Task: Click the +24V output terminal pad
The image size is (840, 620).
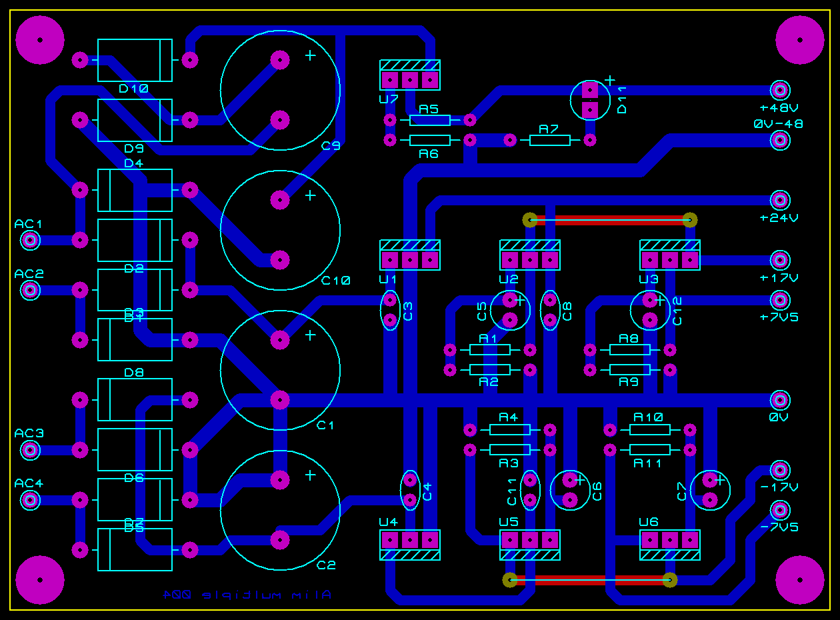Action: [780, 200]
